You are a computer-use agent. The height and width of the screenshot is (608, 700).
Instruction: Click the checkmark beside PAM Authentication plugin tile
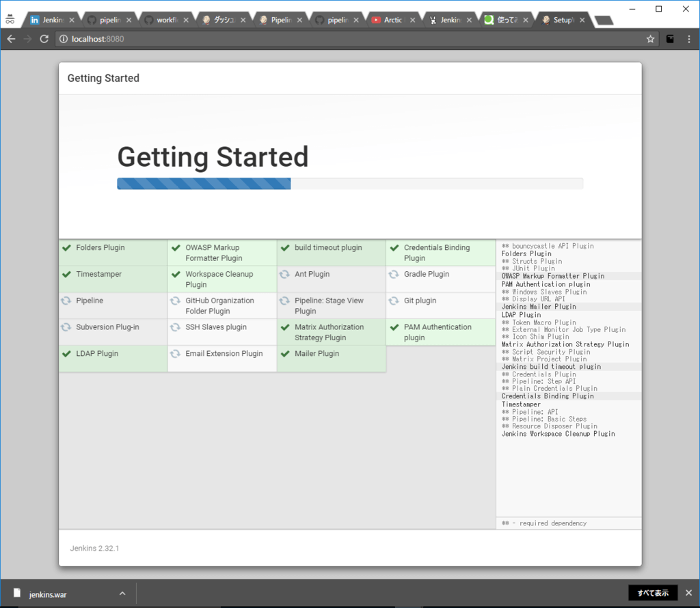(394, 327)
